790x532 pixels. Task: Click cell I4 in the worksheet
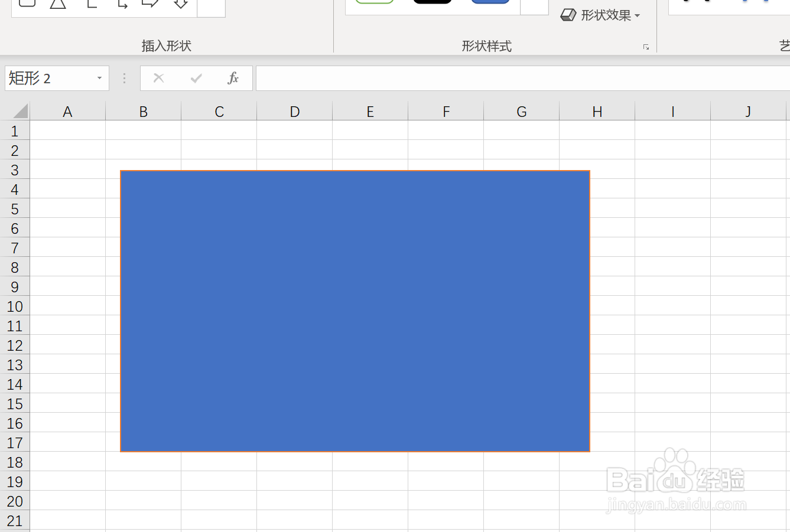tap(672, 189)
